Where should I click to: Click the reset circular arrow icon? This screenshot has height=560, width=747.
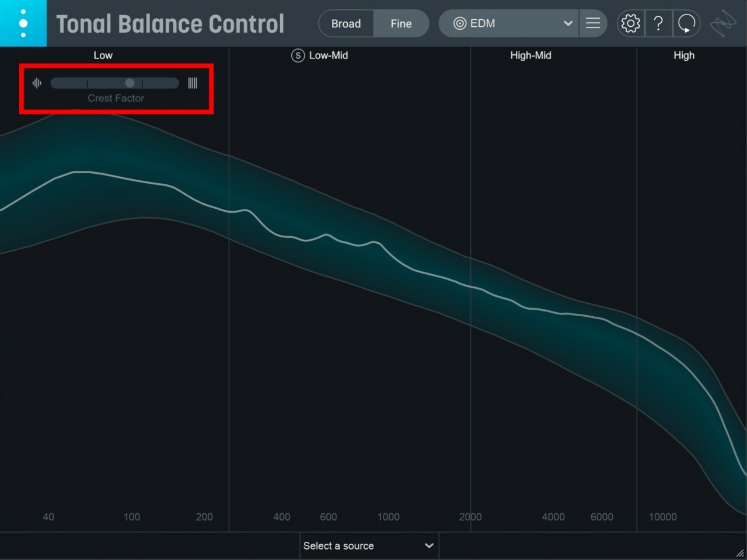point(686,23)
